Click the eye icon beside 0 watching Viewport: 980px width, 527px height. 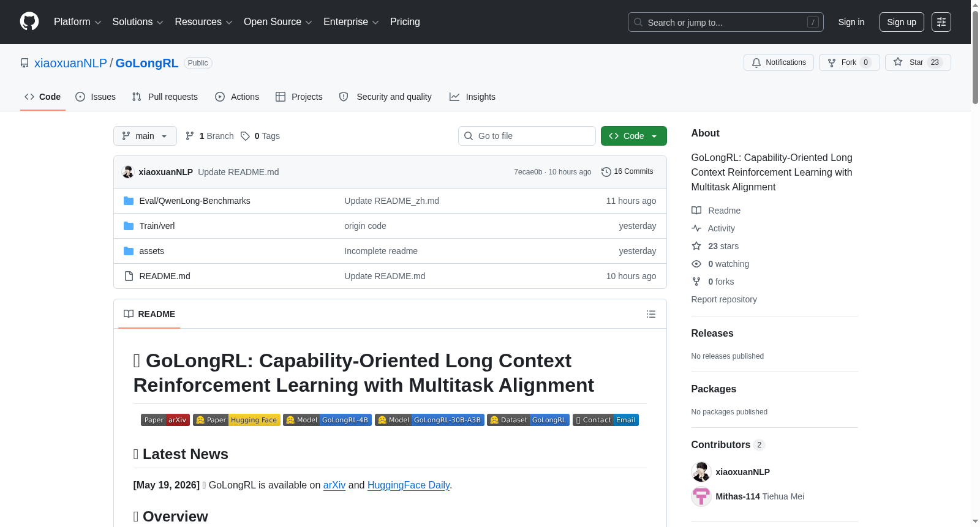coord(696,264)
